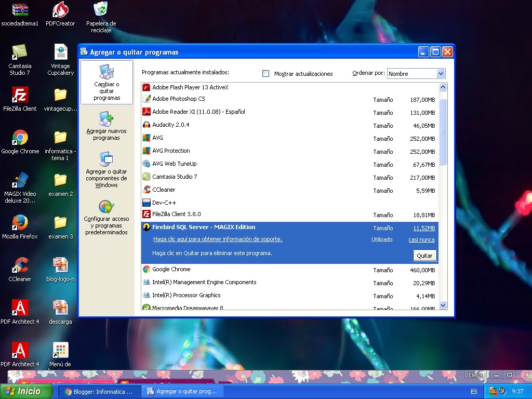This screenshot has height=399, width=532.
Task: Select the examen 3 desktop folder
Action: point(60,227)
